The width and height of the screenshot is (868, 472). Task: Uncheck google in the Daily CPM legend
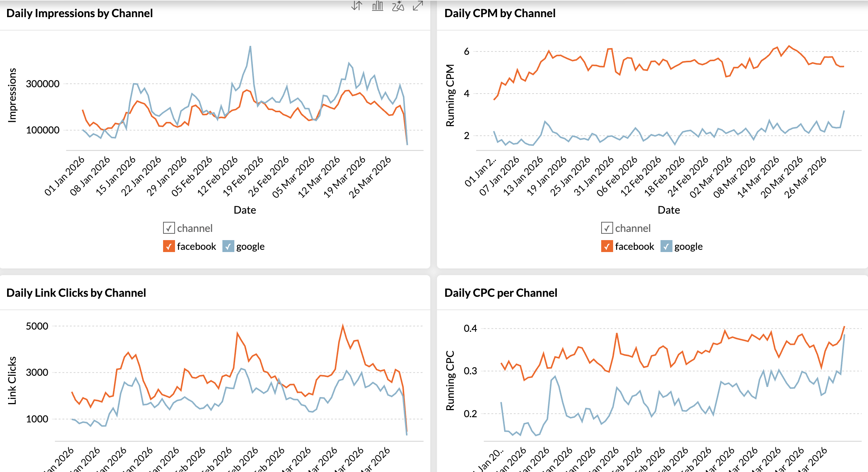point(666,246)
